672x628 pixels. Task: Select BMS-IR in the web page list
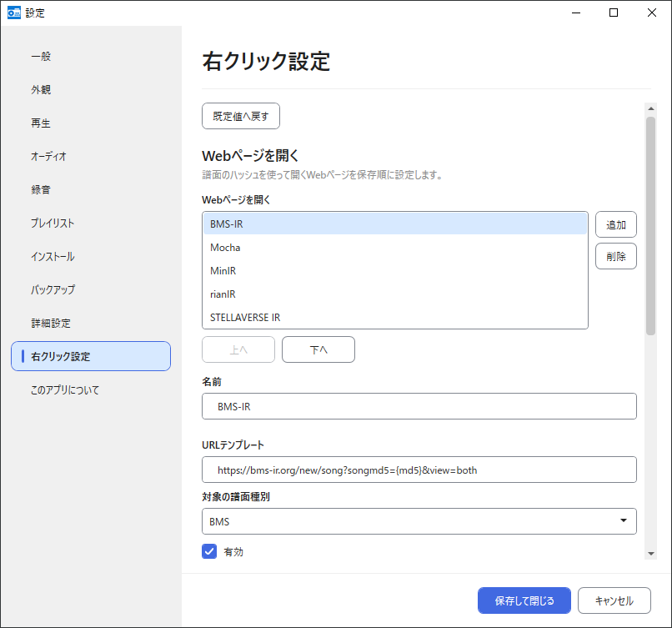click(395, 224)
